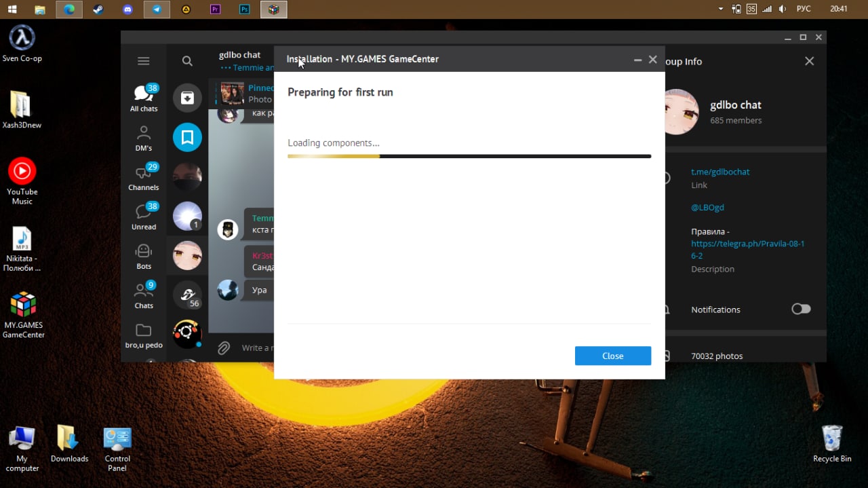Open the Unread folder
The width and height of the screenshot is (868, 488).
tap(144, 217)
